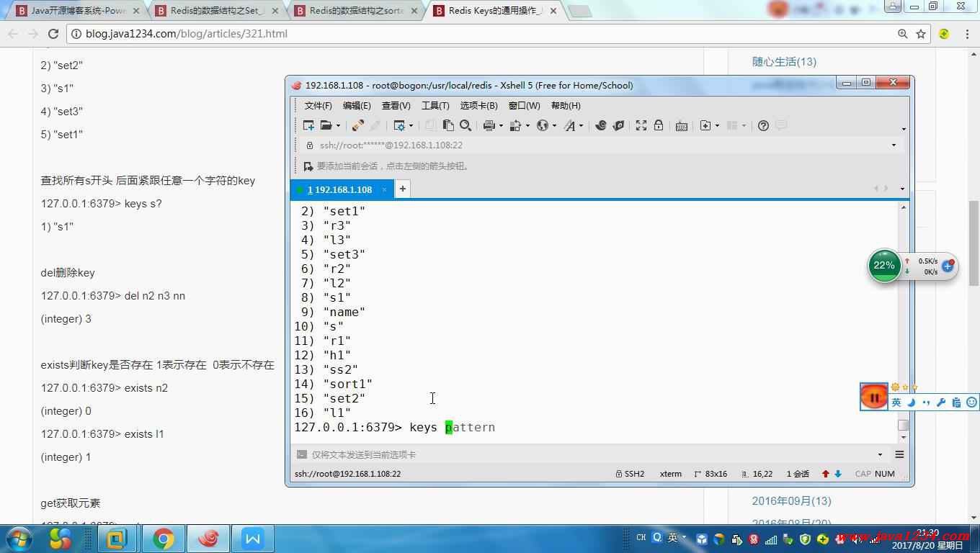Image resolution: width=980 pixels, height=553 pixels.
Task: Expand the Open Session dropdown arrow
Action: [338, 126]
